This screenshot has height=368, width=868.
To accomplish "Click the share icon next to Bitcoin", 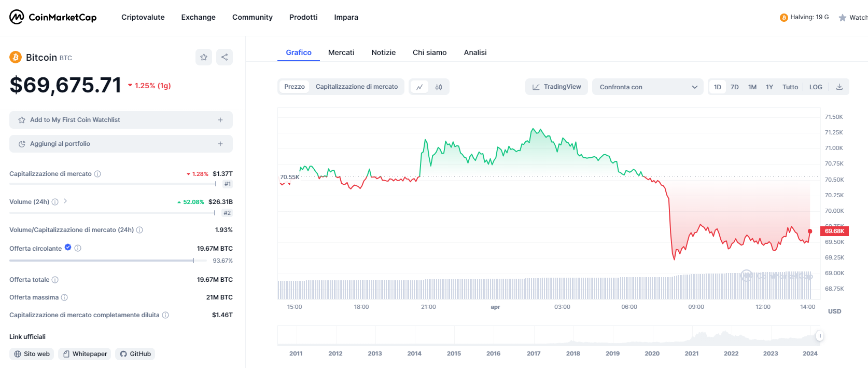I will pos(225,57).
